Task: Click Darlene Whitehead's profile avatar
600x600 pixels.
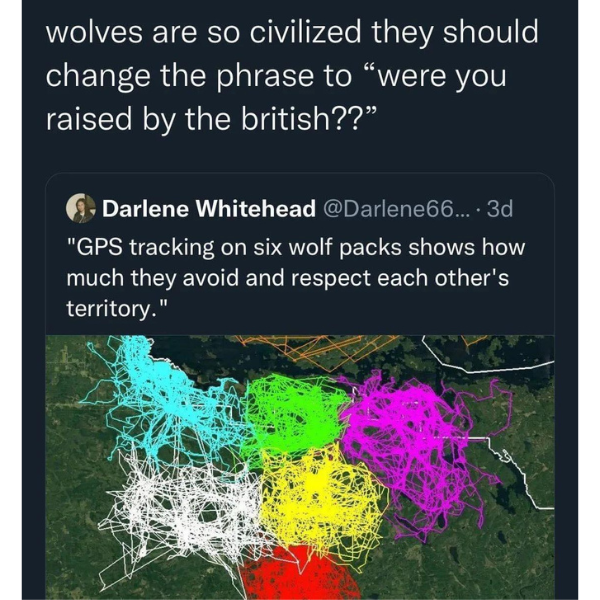Action: [80, 208]
